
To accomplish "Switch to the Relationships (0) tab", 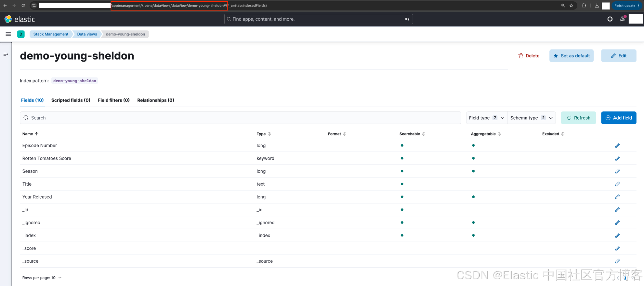I will pyautogui.click(x=156, y=100).
